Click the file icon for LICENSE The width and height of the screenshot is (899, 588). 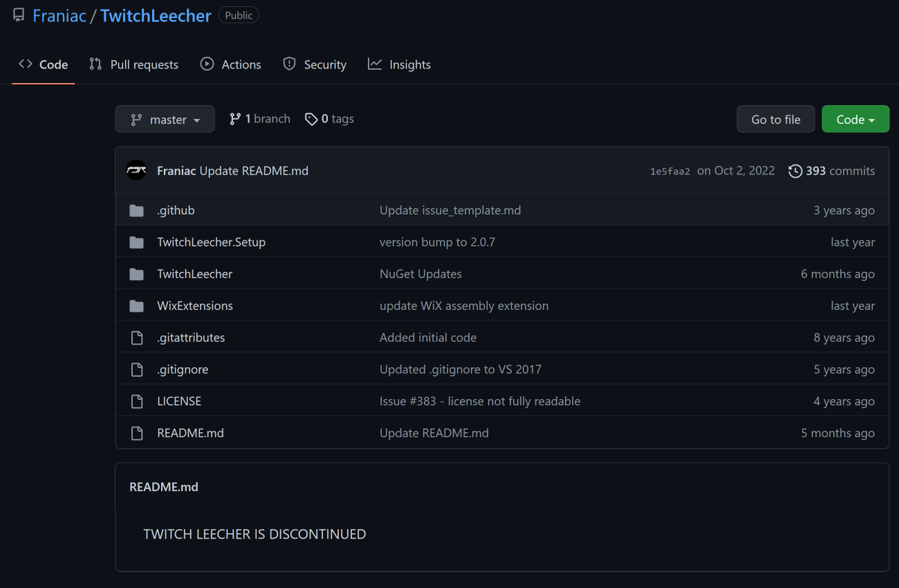coord(136,401)
